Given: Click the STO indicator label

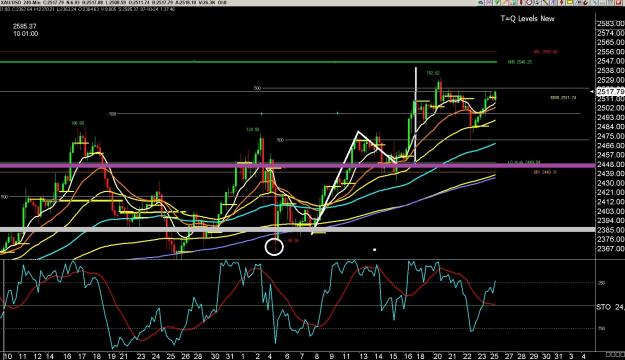Looking at the screenshot, I should coord(610,307).
